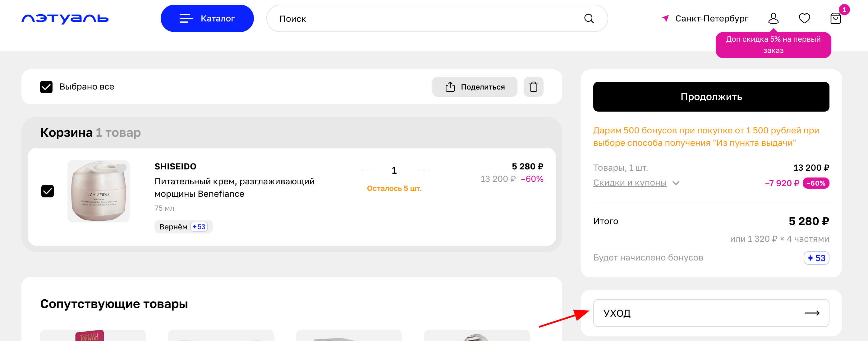Open shopping bag cart icon
868x341 pixels.
tap(835, 19)
